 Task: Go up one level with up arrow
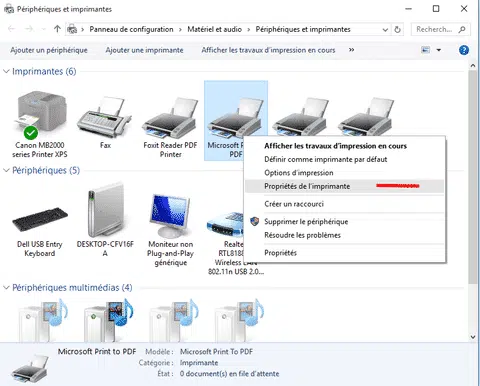click(x=57, y=29)
